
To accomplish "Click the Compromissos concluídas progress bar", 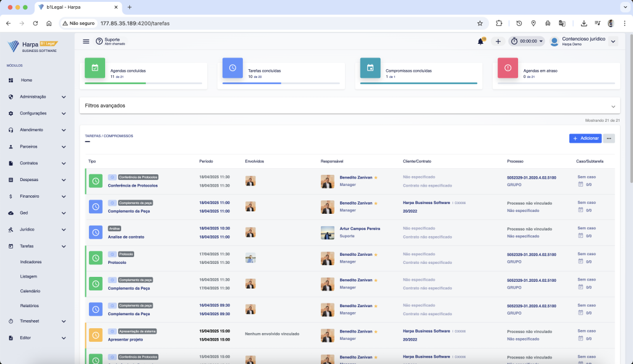I will click(x=418, y=83).
